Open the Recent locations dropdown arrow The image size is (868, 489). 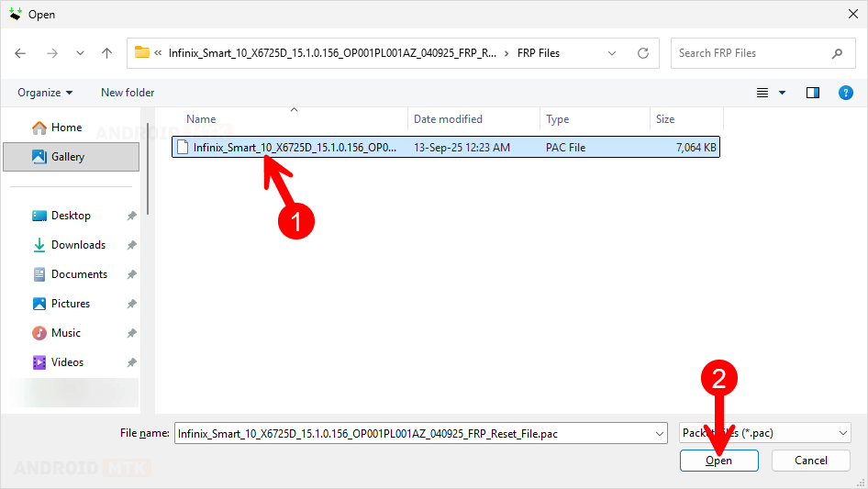click(x=80, y=53)
